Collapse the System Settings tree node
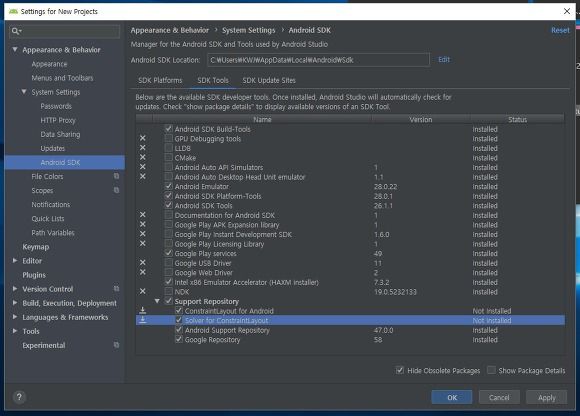580x416 pixels. [x=24, y=91]
